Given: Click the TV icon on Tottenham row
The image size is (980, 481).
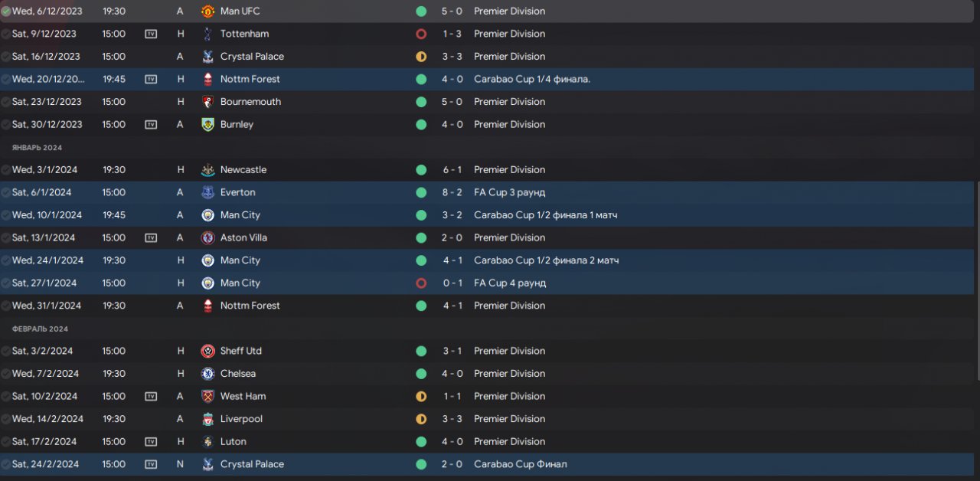Looking at the screenshot, I should click(x=151, y=34).
